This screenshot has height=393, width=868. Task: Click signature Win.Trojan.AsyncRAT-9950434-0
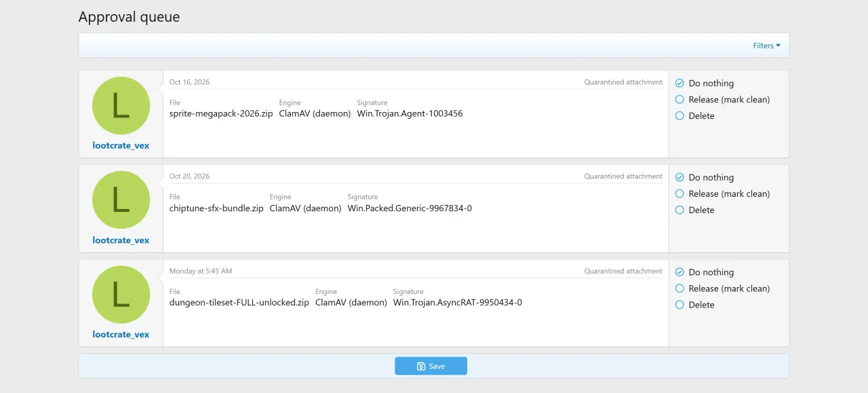(458, 303)
